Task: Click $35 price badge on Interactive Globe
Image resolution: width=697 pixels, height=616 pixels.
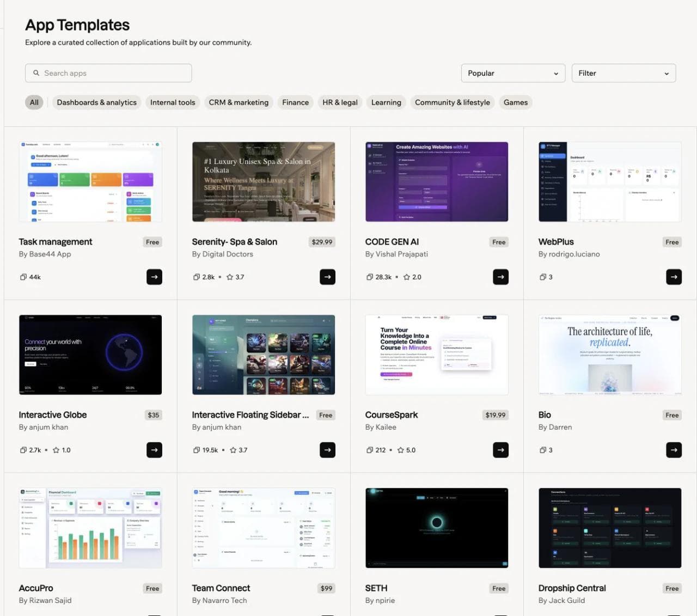Action: (154, 415)
